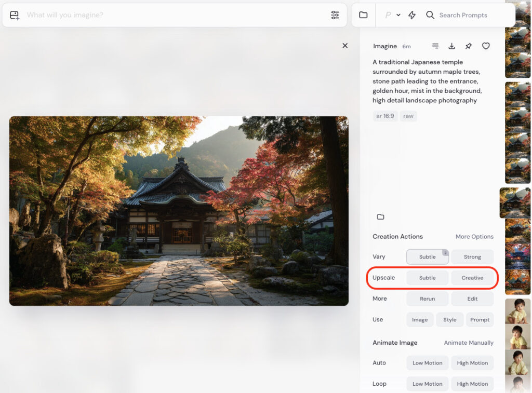Click the add image icon in prompt bar
This screenshot has width=532, height=393.
coord(15,15)
